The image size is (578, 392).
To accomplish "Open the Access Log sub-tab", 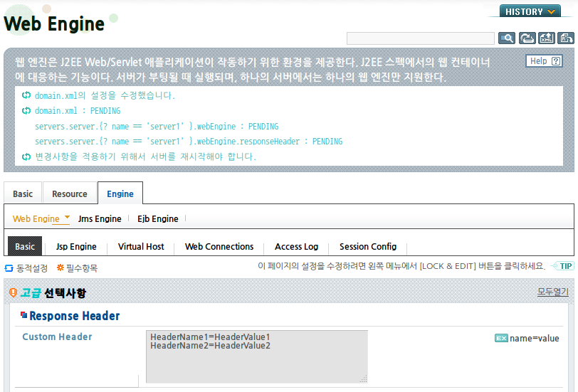I will click(x=296, y=246).
